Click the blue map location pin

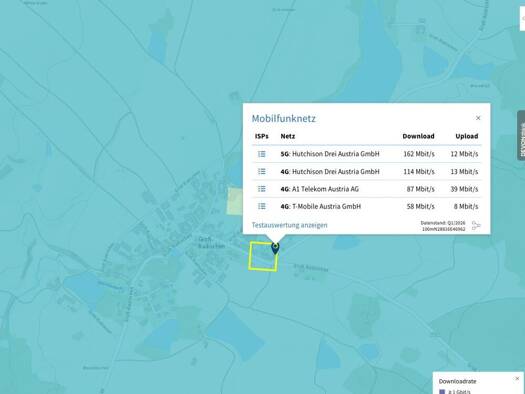click(x=275, y=249)
